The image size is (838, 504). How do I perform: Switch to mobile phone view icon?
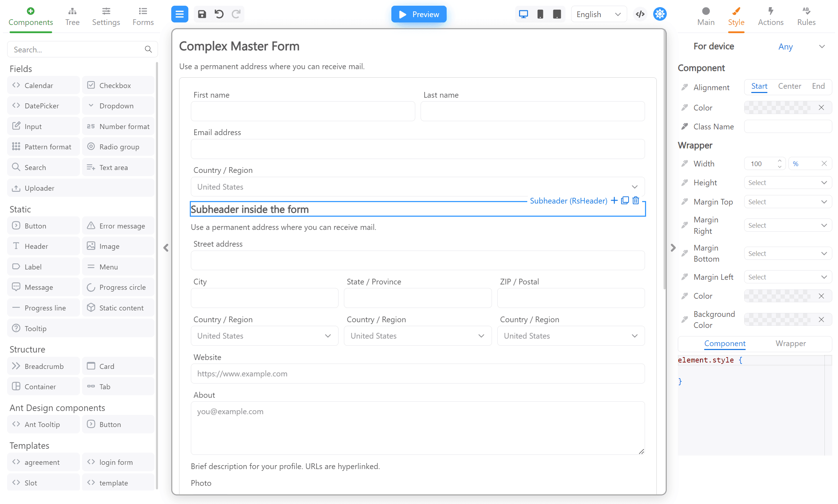(x=540, y=14)
